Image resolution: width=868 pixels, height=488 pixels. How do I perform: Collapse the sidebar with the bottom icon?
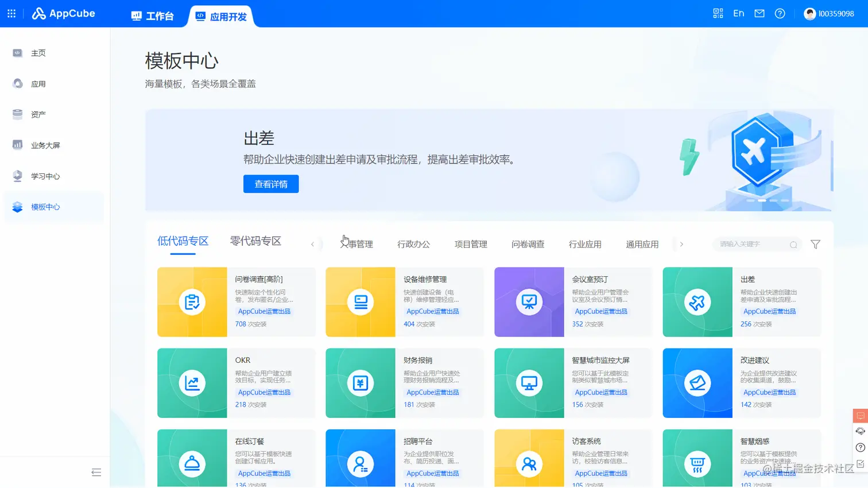[x=96, y=472]
